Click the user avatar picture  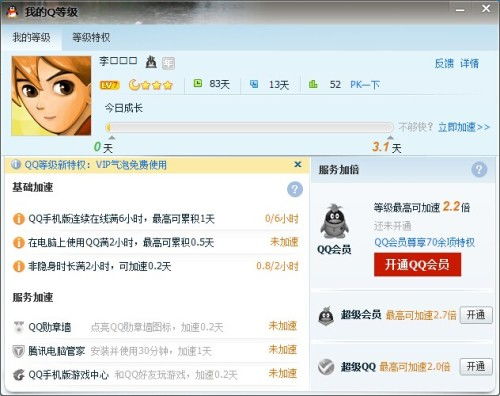(51, 96)
